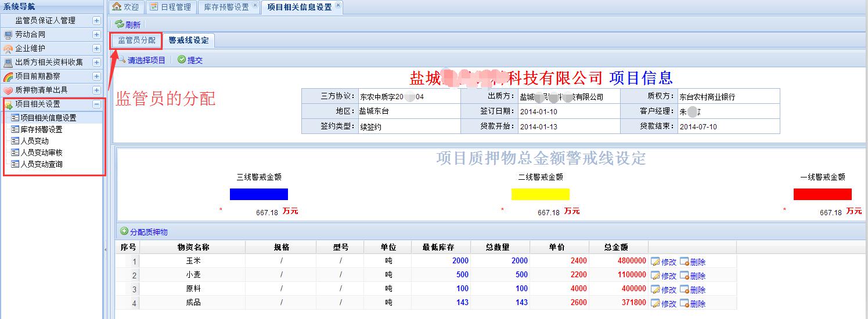The width and height of the screenshot is (868, 319).
Task: Click the blue 三线警戒金额 color bar
Action: pos(258,194)
